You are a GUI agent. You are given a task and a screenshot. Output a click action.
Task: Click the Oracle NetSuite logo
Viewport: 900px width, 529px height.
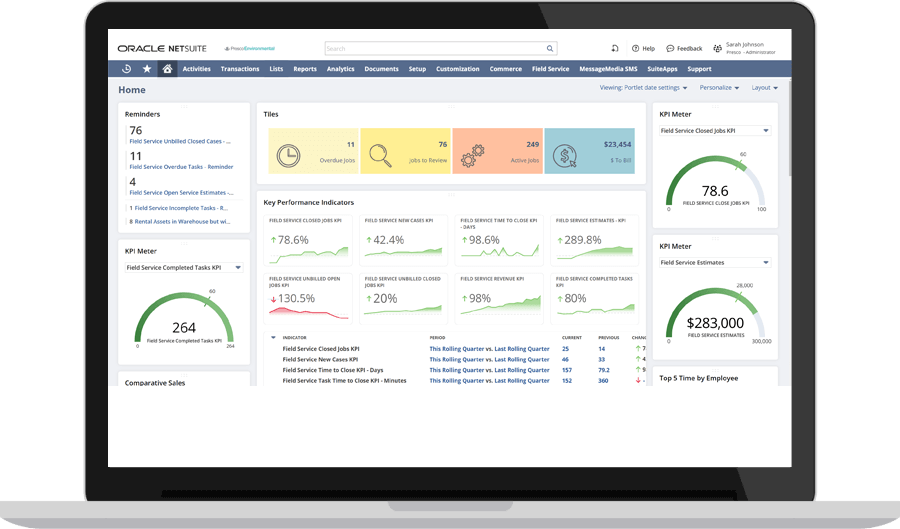coord(162,49)
